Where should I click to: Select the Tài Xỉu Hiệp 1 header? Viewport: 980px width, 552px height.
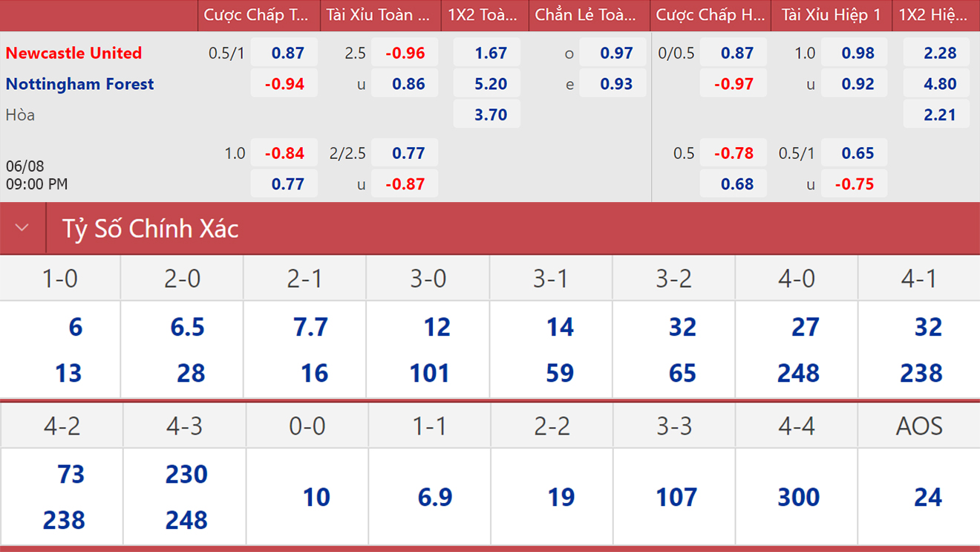(x=831, y=15)
